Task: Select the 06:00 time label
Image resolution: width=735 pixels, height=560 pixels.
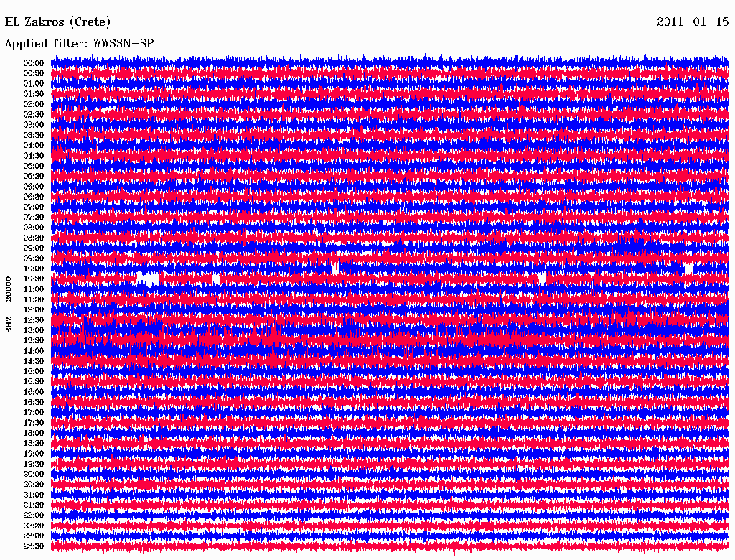Action: (x=34, y=186)
